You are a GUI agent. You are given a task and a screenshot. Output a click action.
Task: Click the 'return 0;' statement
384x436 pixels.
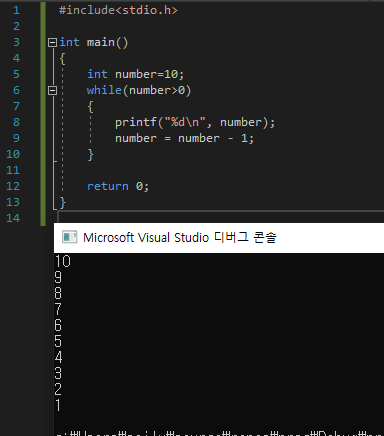118,186
